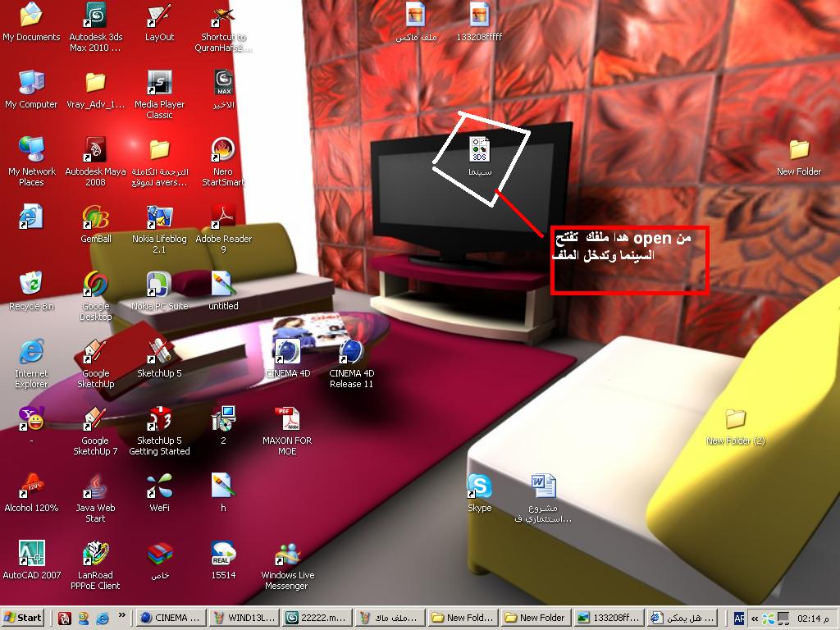Click the 02:14 taskbar clock
This screenshot has height=630, width=840.
(813, 619)
